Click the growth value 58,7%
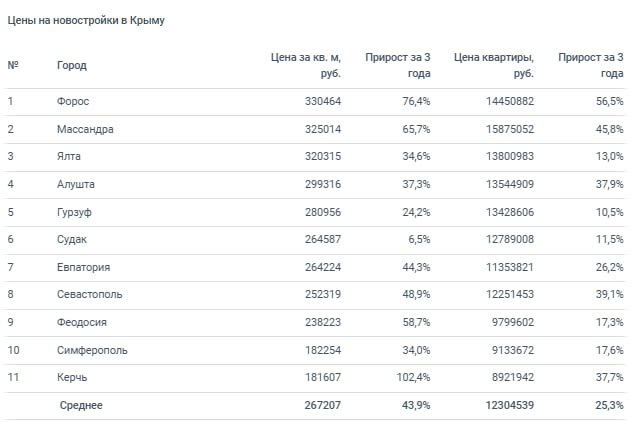Image resolution: width=633 pixels, height=423 pixels. point(417,322)
